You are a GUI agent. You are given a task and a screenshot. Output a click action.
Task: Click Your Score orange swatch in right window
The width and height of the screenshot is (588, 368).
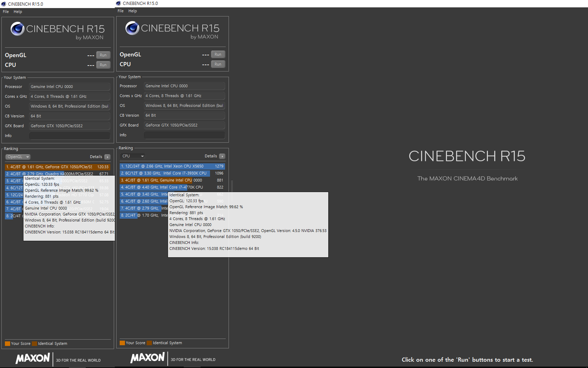pos(122,343)
